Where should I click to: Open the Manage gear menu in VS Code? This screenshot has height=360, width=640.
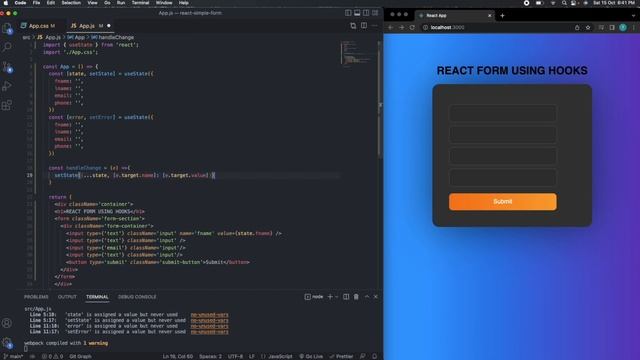(x=7, y=343)
